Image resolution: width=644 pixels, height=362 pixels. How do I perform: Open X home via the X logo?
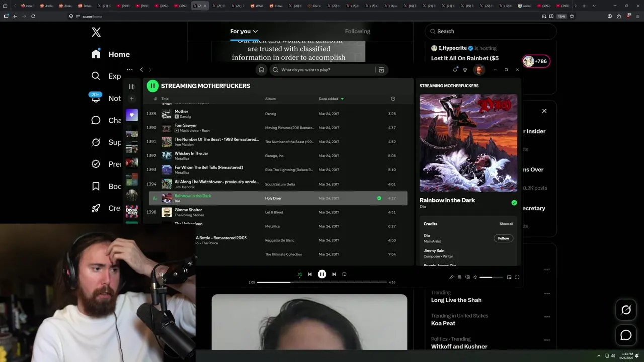96,32
